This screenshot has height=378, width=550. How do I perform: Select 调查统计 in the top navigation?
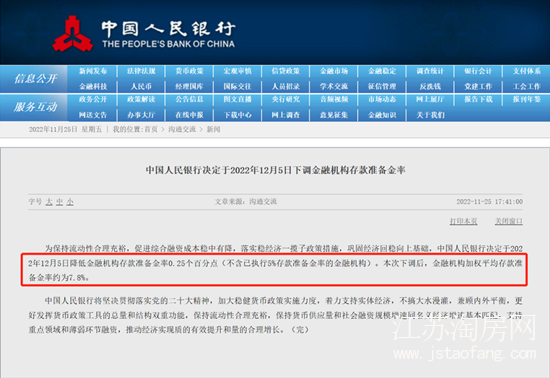click(430, 71)
